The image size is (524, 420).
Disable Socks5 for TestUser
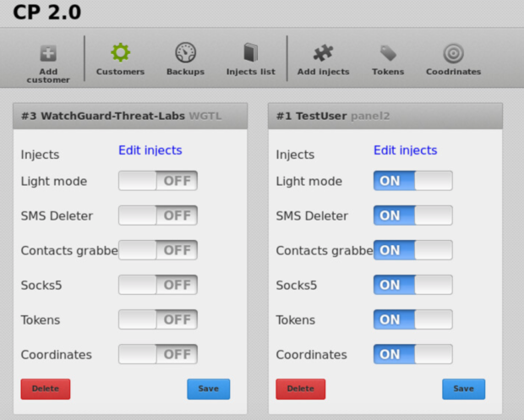[413, 285]
